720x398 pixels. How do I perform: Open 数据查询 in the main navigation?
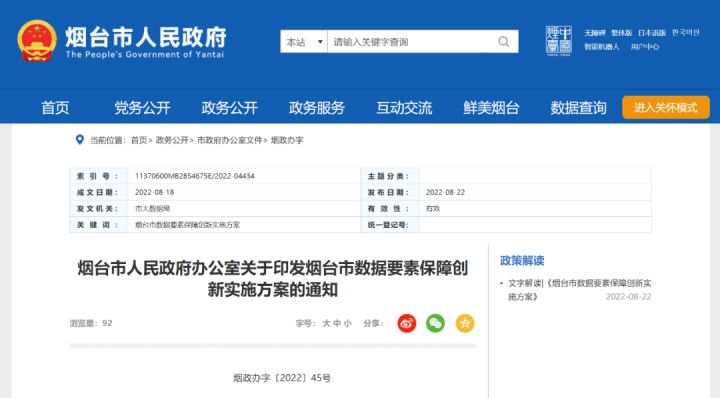(x=579, y=108)
